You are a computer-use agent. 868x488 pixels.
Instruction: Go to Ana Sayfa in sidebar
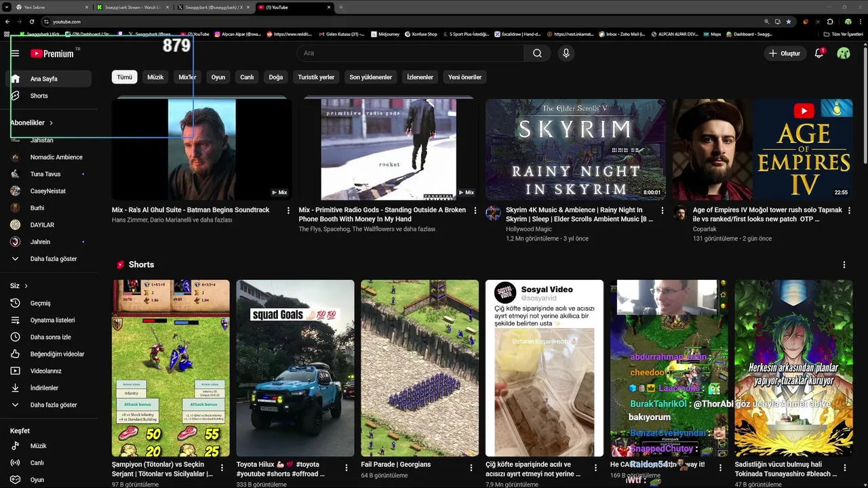[x=48, y=79]
